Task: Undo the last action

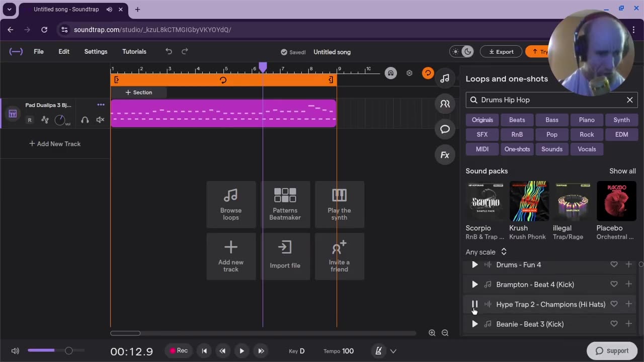Action: click(x=169, y=51)
